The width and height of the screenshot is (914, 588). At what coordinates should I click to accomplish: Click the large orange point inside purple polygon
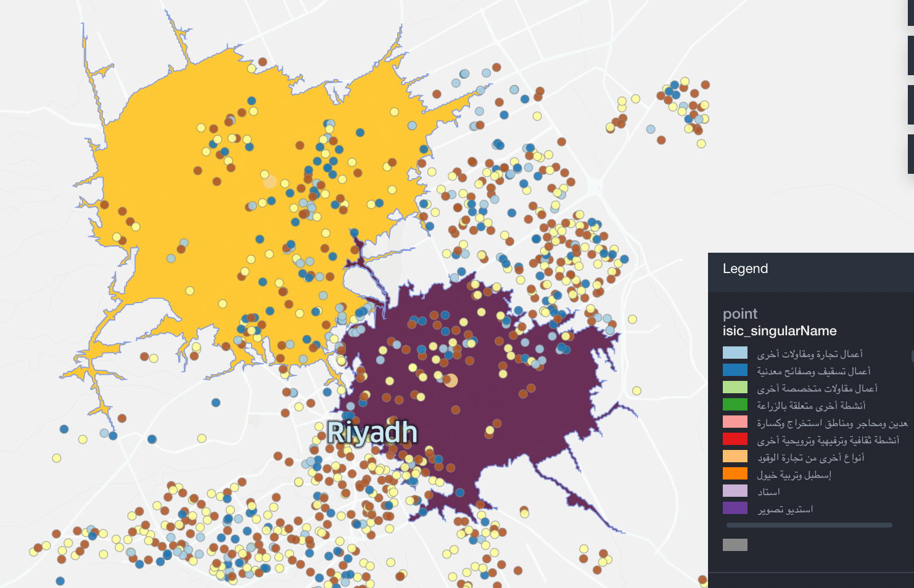tap(451, 380)
